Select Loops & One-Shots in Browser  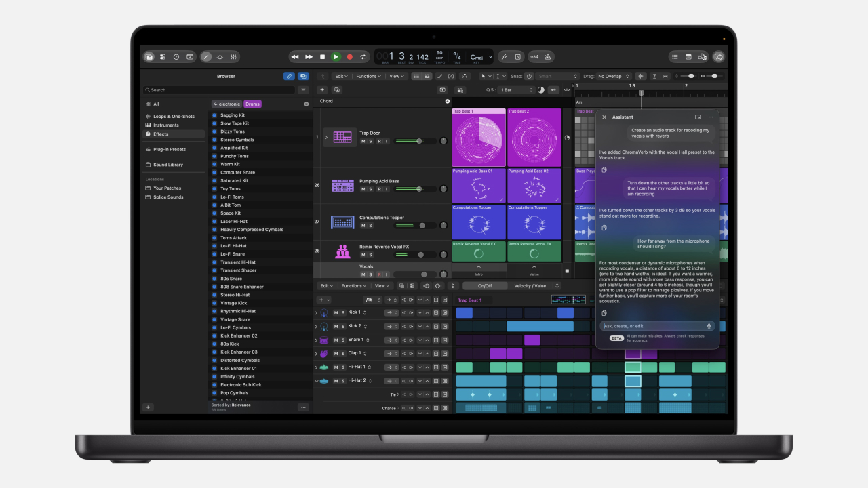coord(174,117)
